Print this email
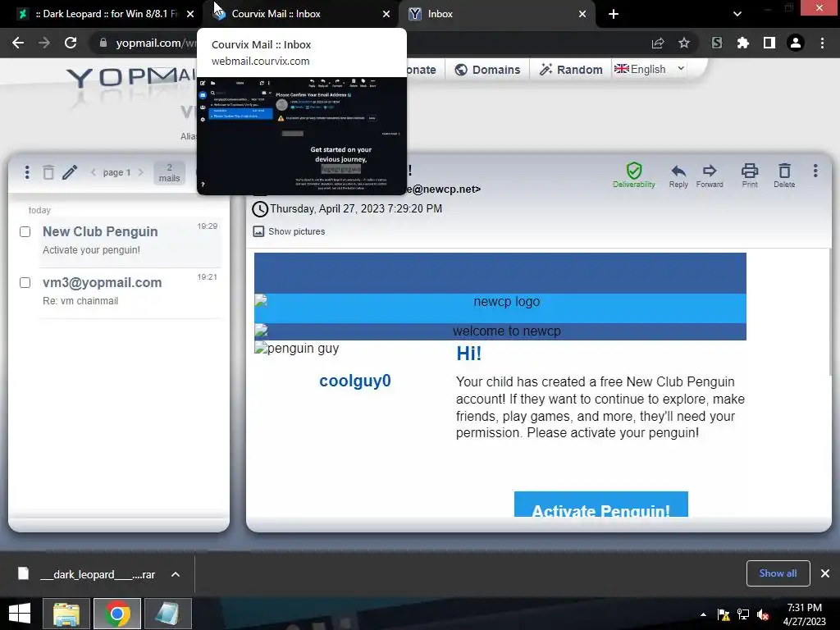This screenshot has height=630, width=840. coord(750,176)
